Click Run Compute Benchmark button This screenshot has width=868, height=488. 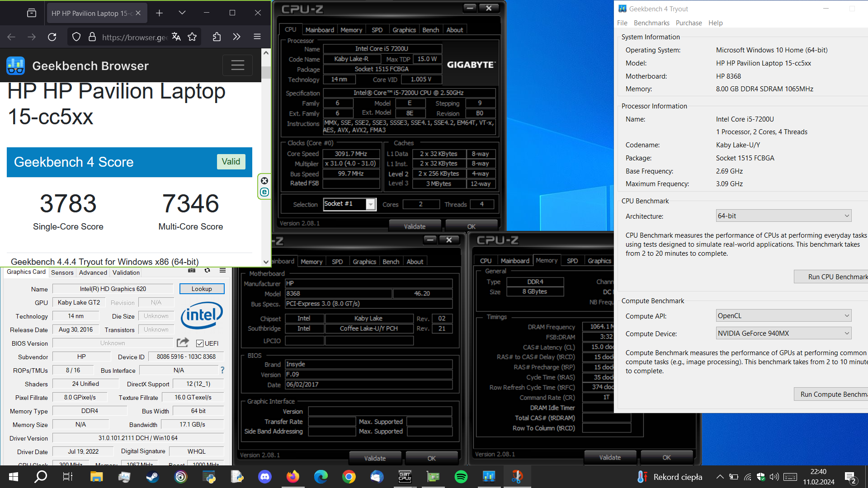pyautogui.click(x=832, y=394)
